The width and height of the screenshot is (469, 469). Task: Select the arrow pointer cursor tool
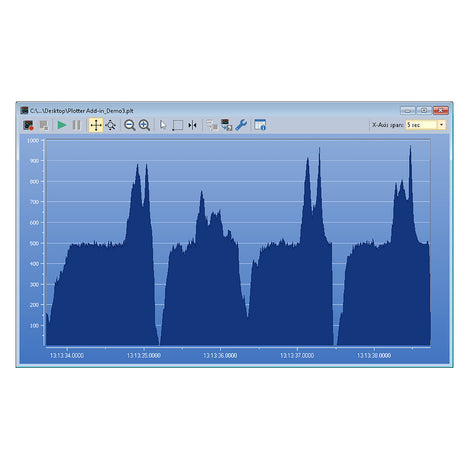coord(163,125)
